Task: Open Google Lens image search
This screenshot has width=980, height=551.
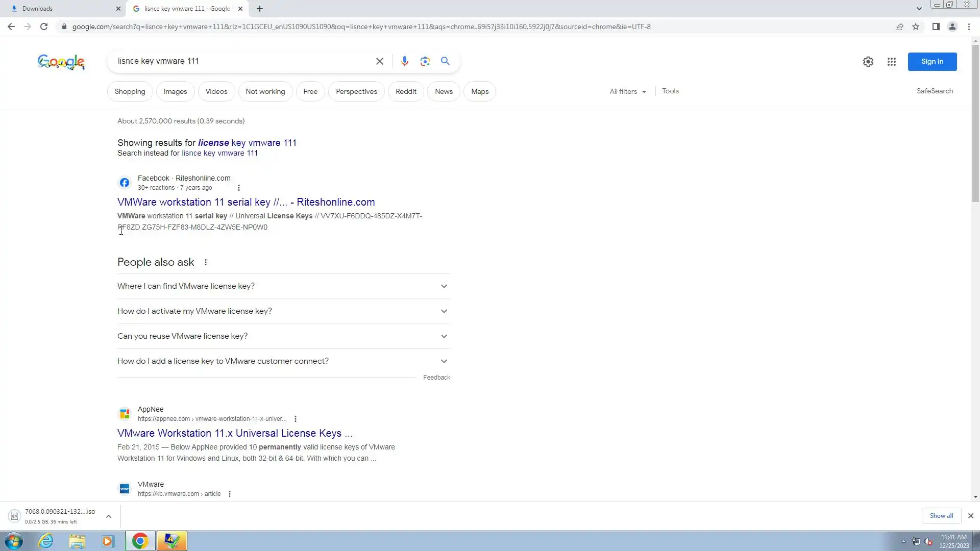Action: click(x=425, y=61)
